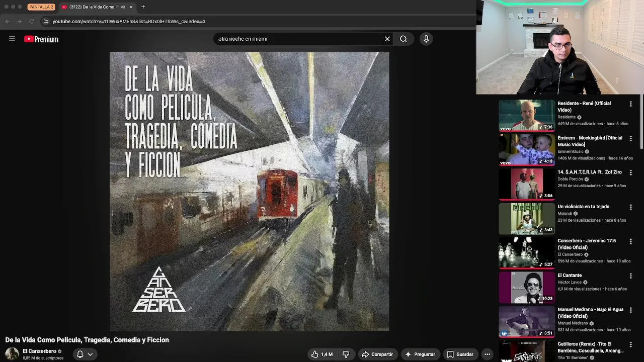Open options menu for Un violinista video

[630, 207]
